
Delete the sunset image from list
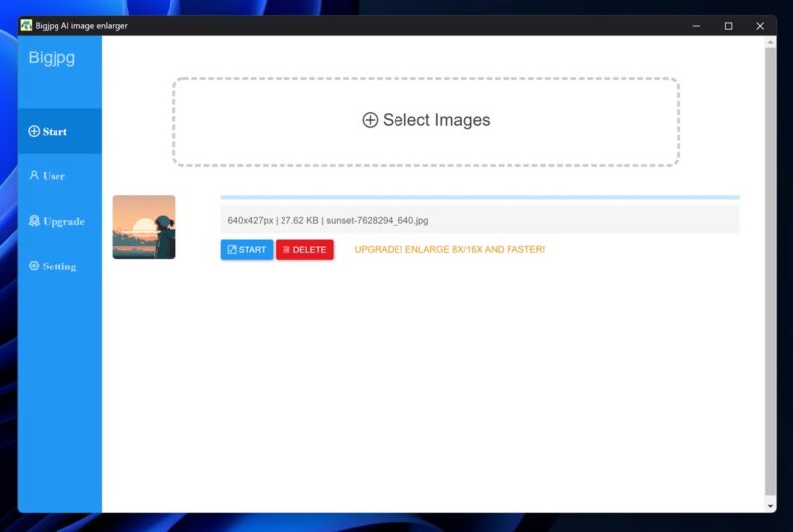[x=304, y=249]
